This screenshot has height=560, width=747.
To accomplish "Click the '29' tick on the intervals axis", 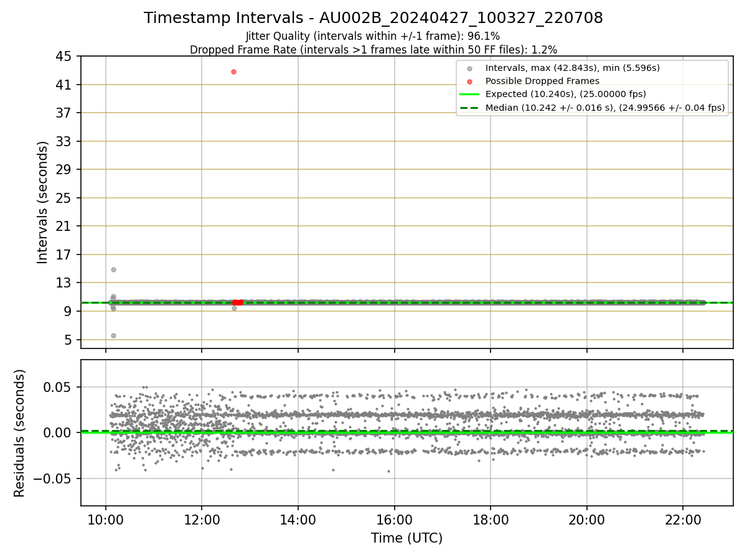I will coord(65,170).
